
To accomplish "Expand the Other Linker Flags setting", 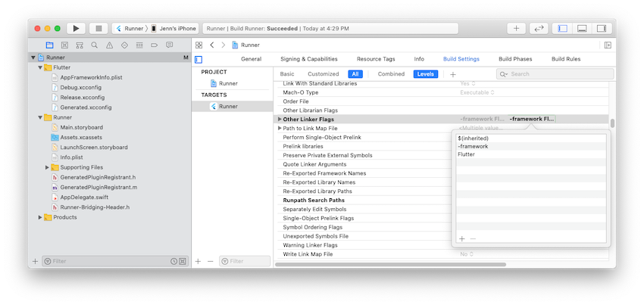I will pyautogui.click(x=280, y=119).
